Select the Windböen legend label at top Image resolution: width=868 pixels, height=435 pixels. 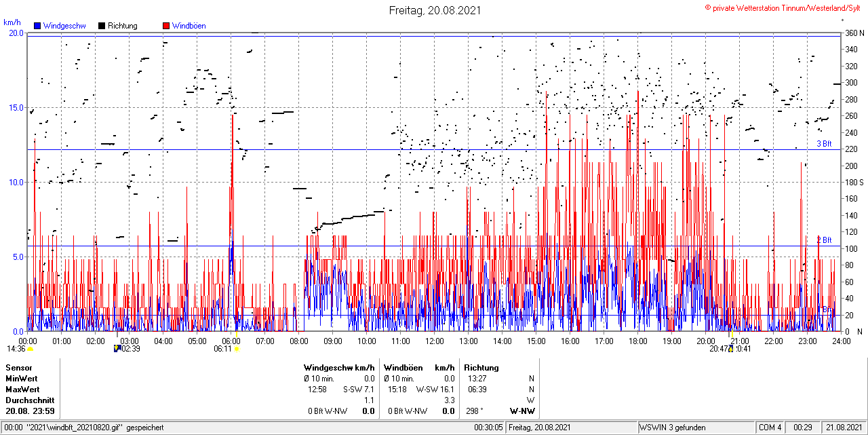point(189,26)
